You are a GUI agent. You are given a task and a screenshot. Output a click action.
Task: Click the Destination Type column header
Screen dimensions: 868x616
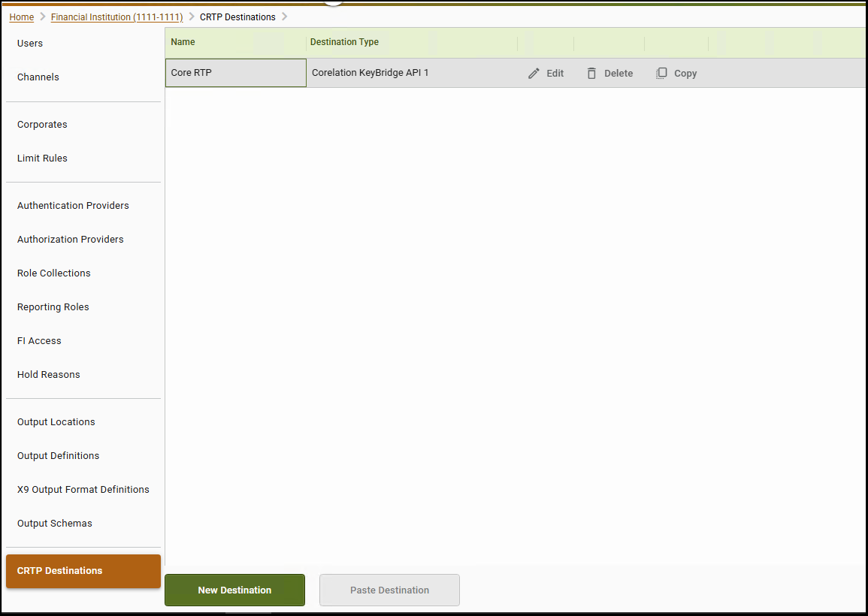[344, 43]
